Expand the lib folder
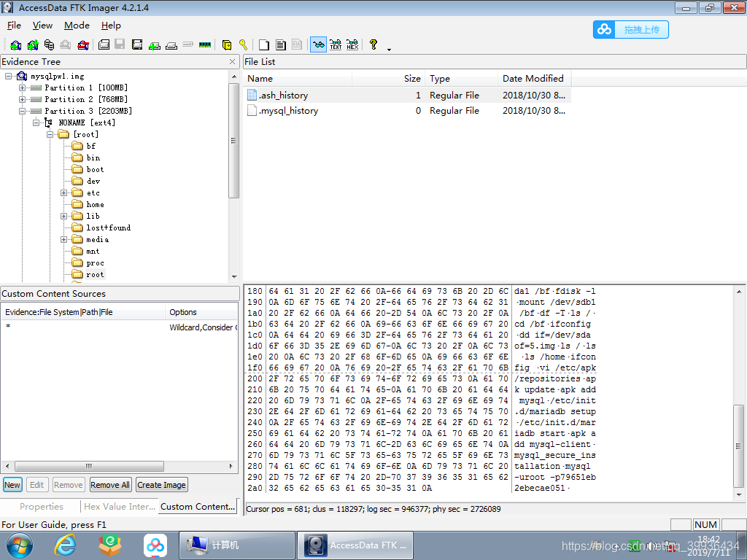This screenshot has width=747, height=560. [63, 216]
